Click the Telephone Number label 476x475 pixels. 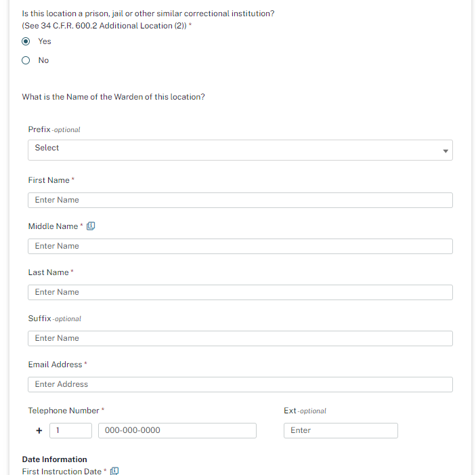64,411
